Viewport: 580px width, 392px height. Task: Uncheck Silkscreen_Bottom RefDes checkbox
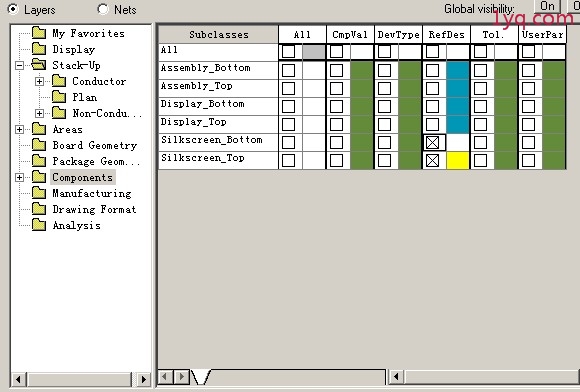pyautogui.click(x=432, y=142)
